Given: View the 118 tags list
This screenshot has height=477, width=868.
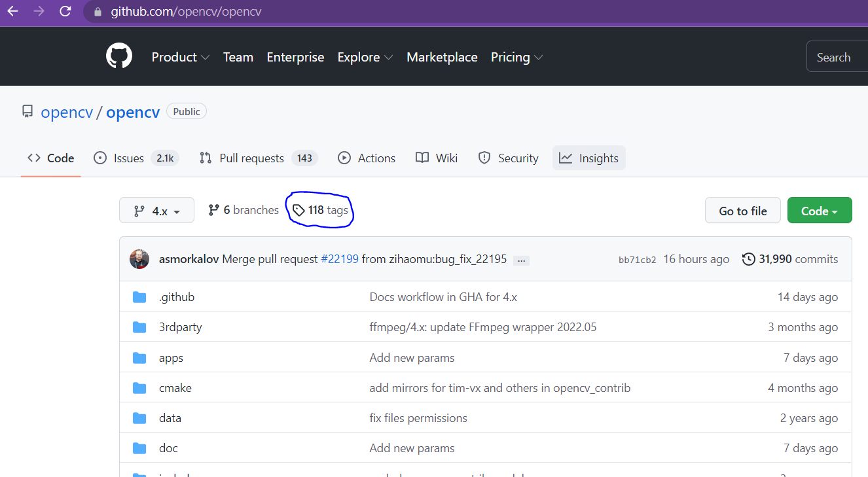Looking at the screenshot, I should [320, 210].
